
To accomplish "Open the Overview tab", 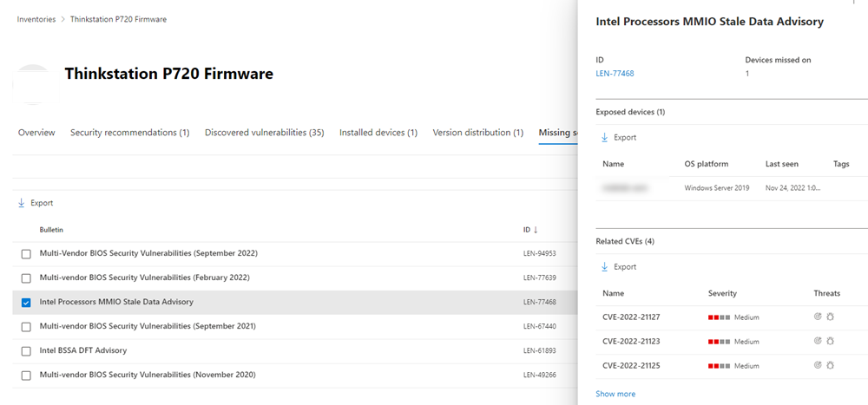I will pos(36,133).
